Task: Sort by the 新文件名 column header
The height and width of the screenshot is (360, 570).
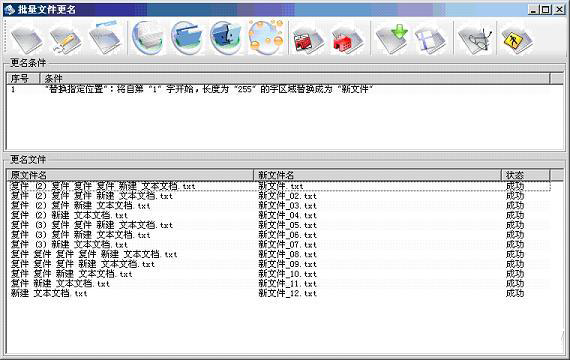Action: pos(378,175)
